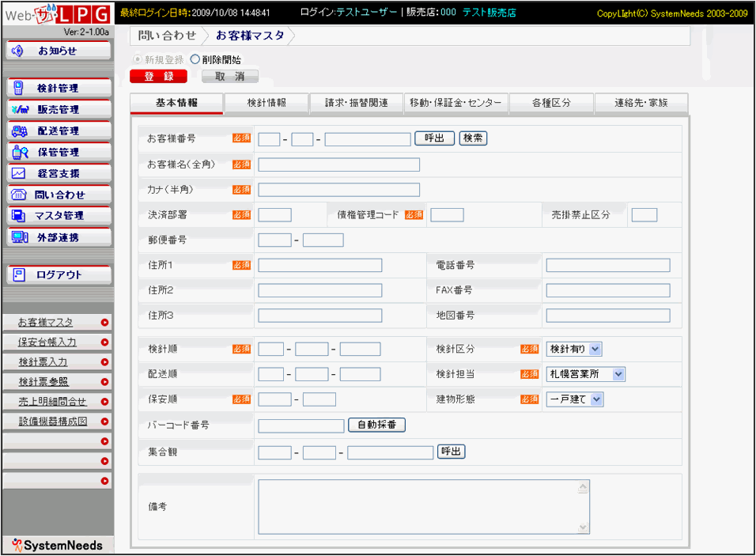
Task: Click the 備考 text area
Action: [424, 507]
